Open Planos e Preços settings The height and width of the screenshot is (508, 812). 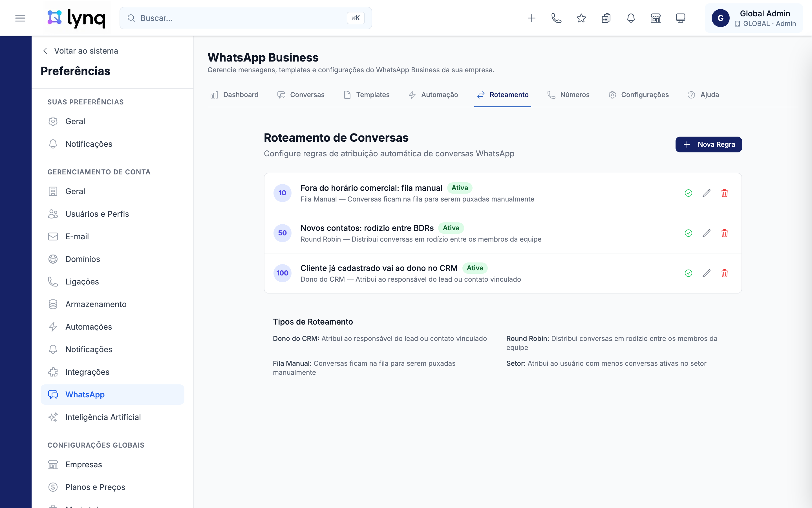tap(112, 487)
